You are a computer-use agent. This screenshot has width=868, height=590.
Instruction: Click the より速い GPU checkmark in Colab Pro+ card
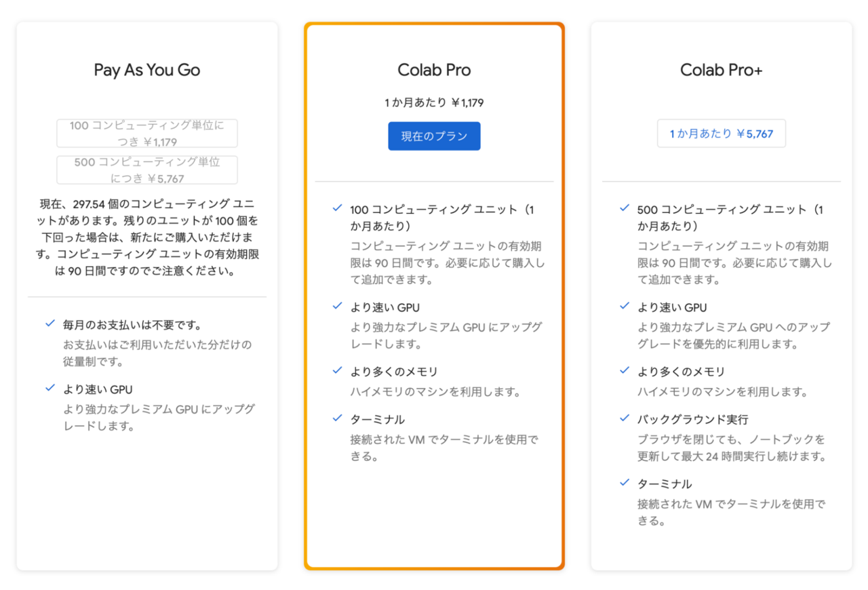(625, 307)
